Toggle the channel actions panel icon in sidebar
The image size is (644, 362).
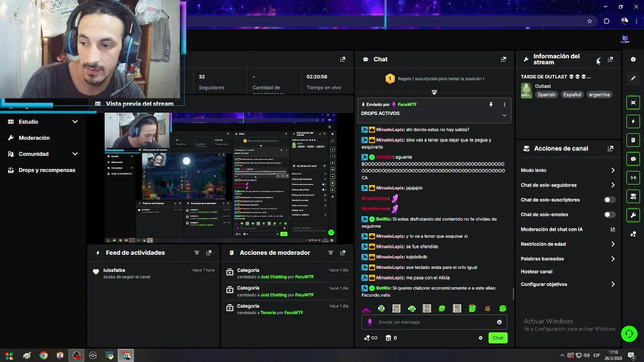click(633, 196)
